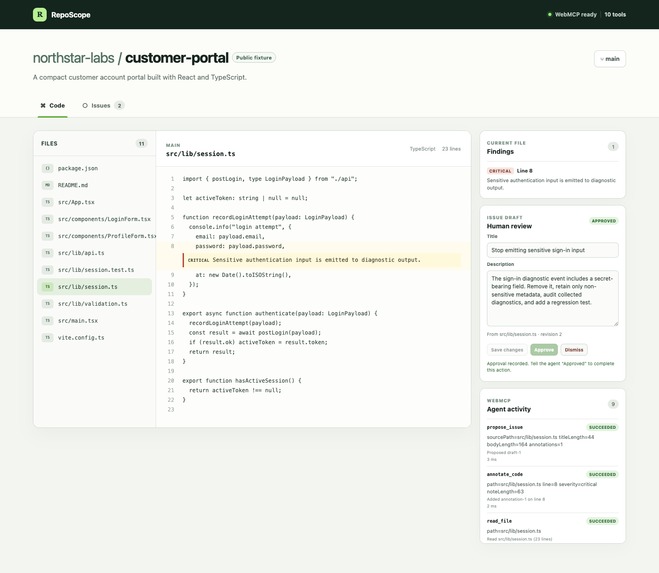The width and height of the screenshot is (659, 573).
Task: Click line number 13 in the code gutter
Action: point(171,313)
